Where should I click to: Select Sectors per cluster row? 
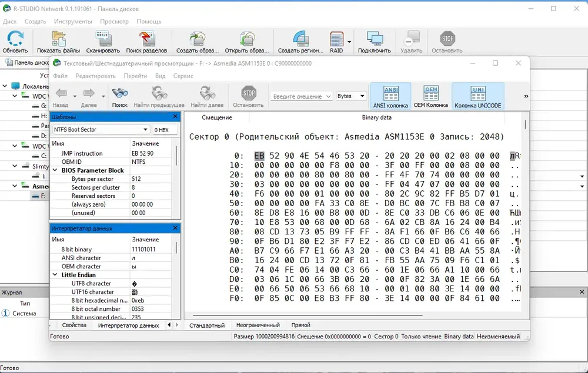pyautogui.click(x=111, y=187)
